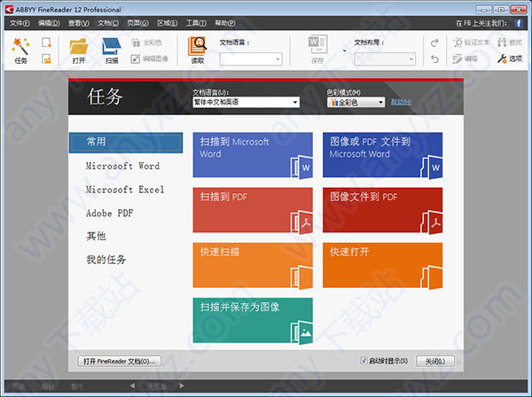This screenshot has width=532, height=397.
Task: Click the 警示 tab in status bar
Action: click(78, 386)
